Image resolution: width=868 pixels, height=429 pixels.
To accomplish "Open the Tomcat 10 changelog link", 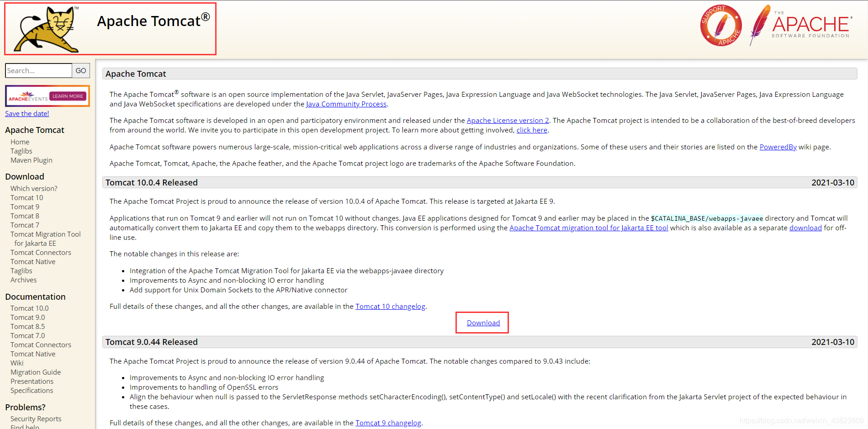I will click(x=390, y=307).
